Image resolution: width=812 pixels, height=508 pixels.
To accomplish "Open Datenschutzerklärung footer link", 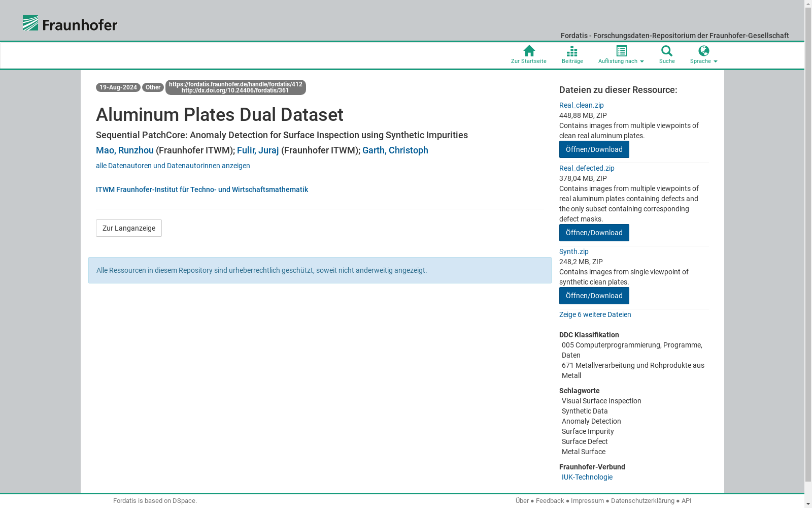I will tap(642, 501).
